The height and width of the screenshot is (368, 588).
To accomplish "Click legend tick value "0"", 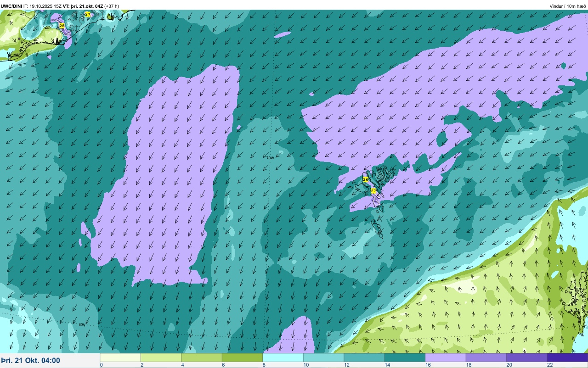I will pyautogui.click(x=101, y=365).
